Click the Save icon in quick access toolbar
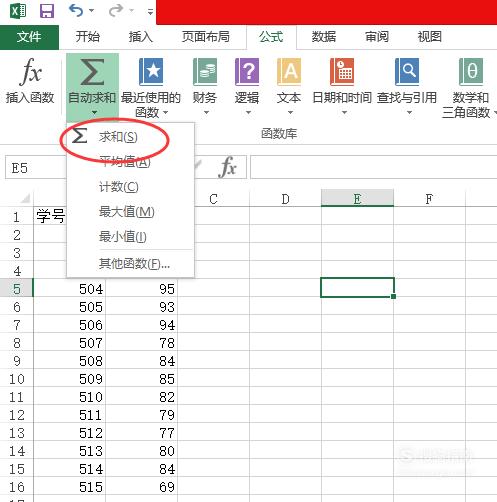 pyautogui.click(x=47, y=11)
